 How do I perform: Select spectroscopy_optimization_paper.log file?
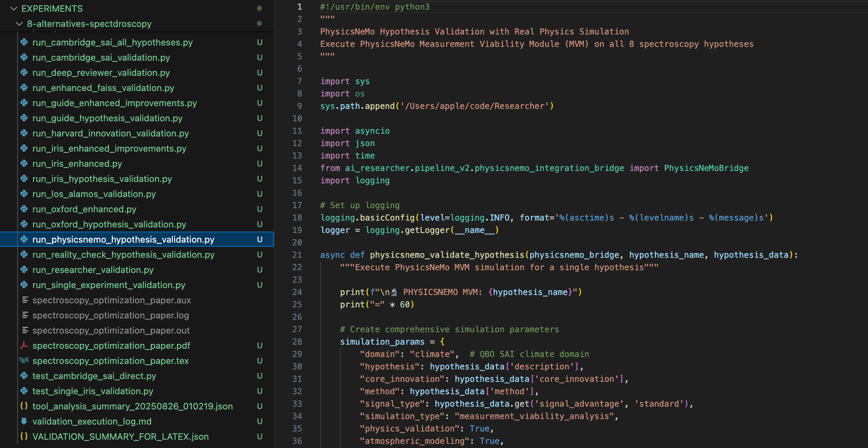point(110,315)
